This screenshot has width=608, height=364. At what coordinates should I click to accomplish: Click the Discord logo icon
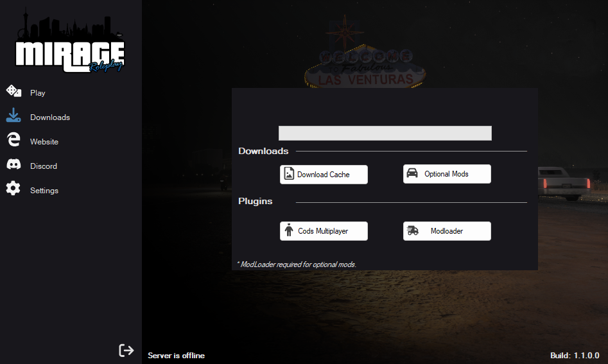coord(13,164)
